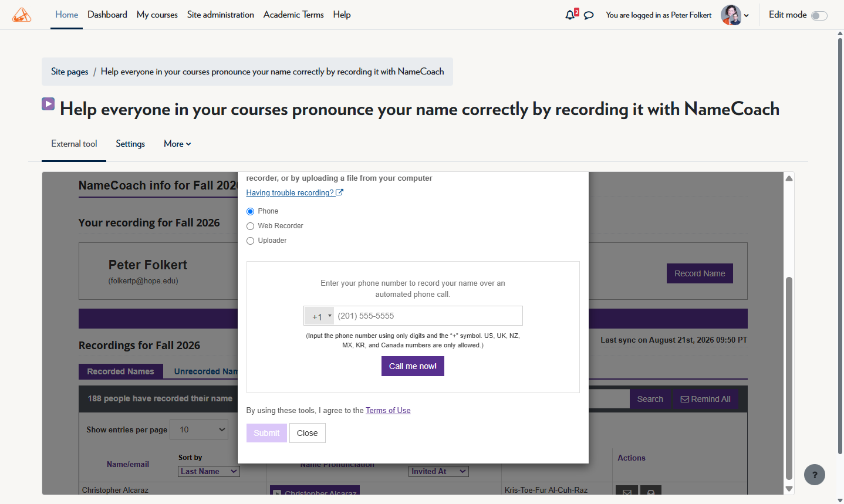Click the envelope icon for Christopher Alcaraz

(627, 492)
